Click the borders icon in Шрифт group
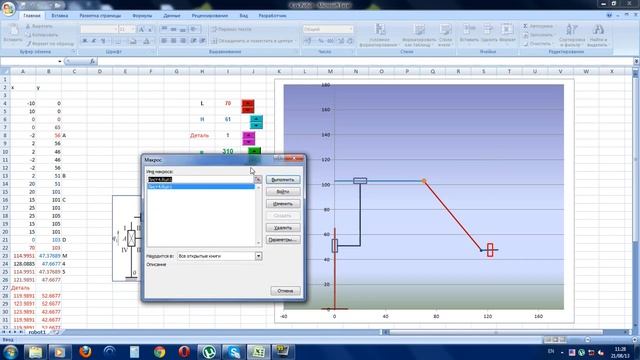 (118, 41)
